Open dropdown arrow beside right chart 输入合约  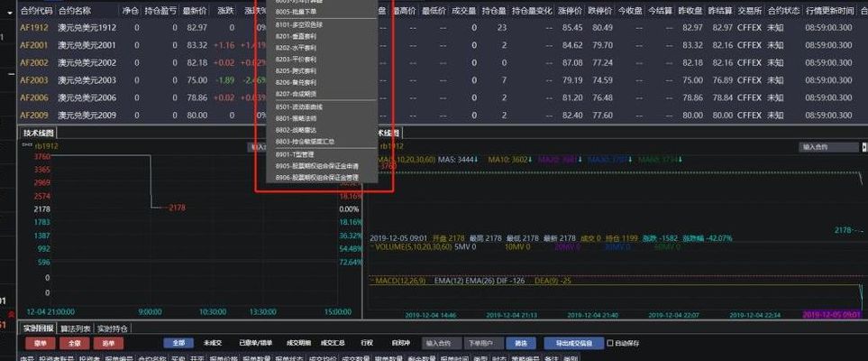(x=864, y=147)
